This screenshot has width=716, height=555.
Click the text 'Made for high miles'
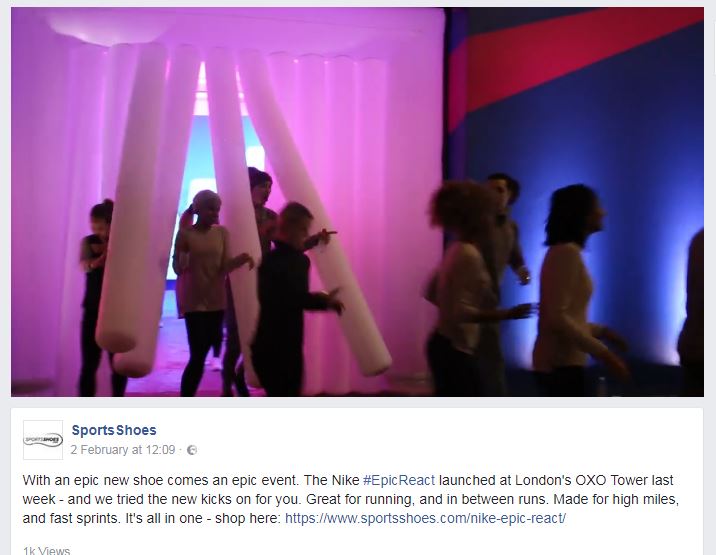pyautogui.click(x=616, y=499)
